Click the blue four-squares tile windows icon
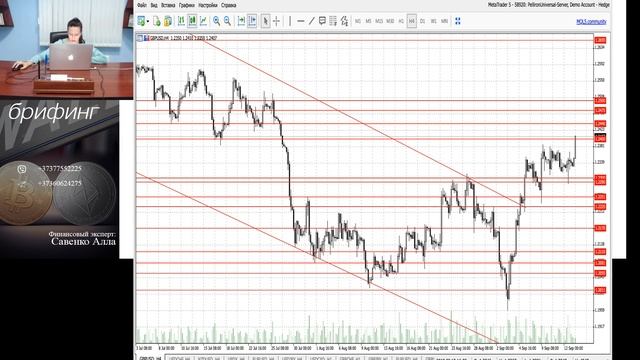 [x=458, y=21]
